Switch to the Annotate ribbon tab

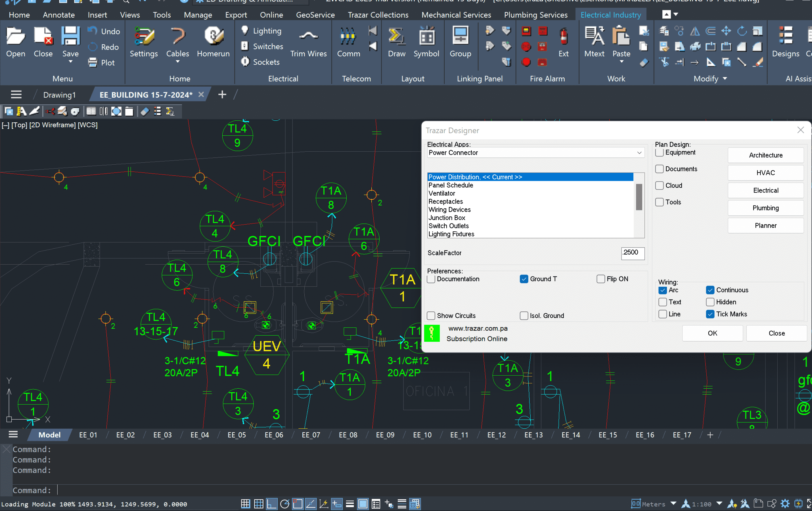click(x=59, y=15)
